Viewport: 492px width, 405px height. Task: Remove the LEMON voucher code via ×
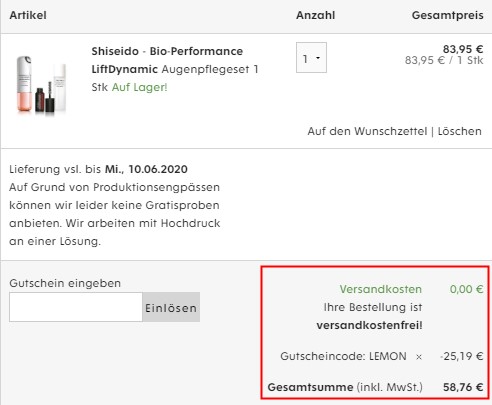419,357
